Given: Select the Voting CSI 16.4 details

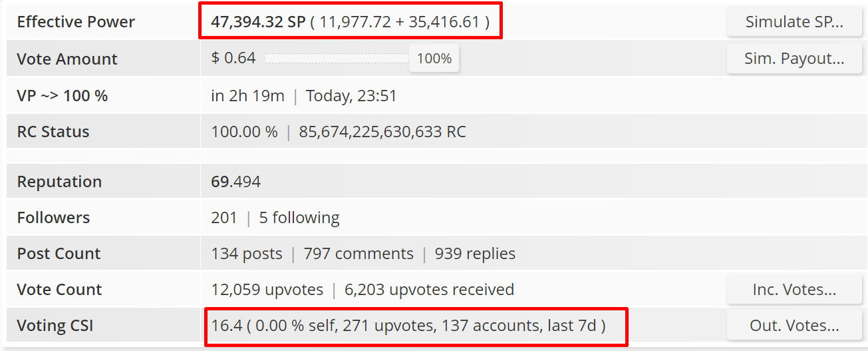Looking at the screenshot, I should (x=408, y=326).
